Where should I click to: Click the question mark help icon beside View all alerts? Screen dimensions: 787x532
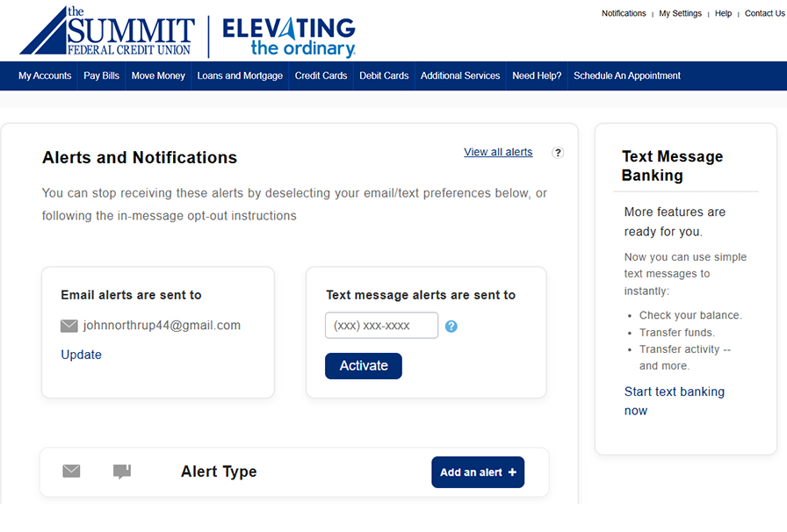click(558, 152)
